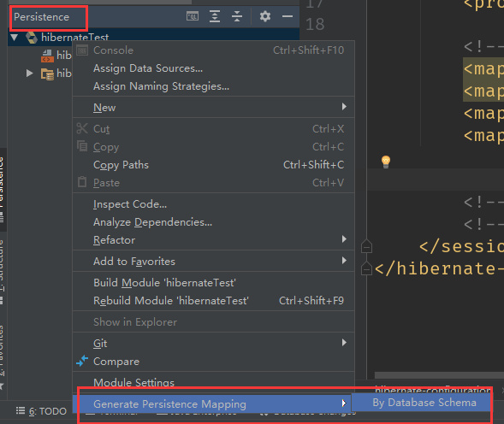This screenshot has width=504, height=424.
Task: Hide the Persistence panel with minimize dash
Action: tap(288, 16)
